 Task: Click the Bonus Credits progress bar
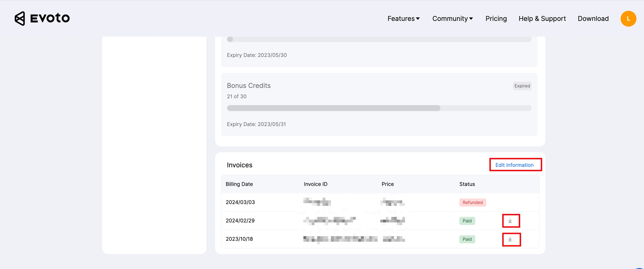(x=379, y=108)
